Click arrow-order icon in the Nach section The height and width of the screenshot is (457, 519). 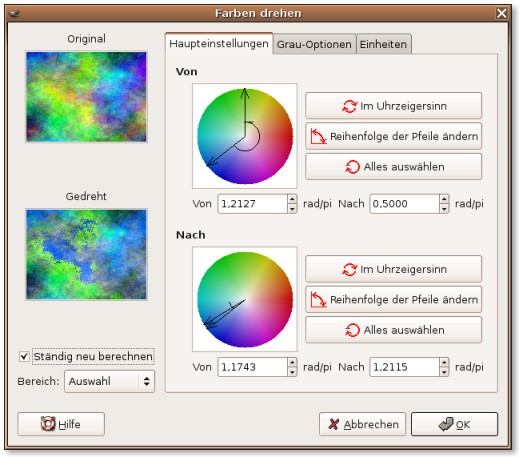[x=318, y=299]
